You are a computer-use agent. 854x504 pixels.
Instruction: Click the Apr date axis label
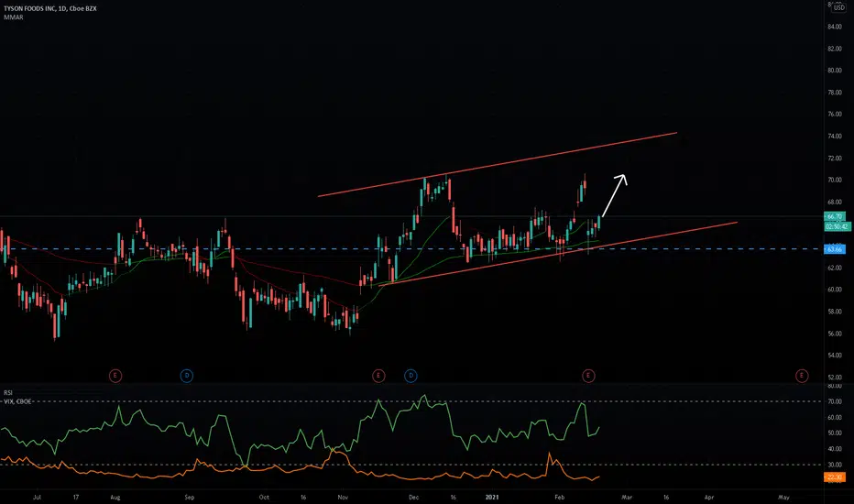point(708,497)
